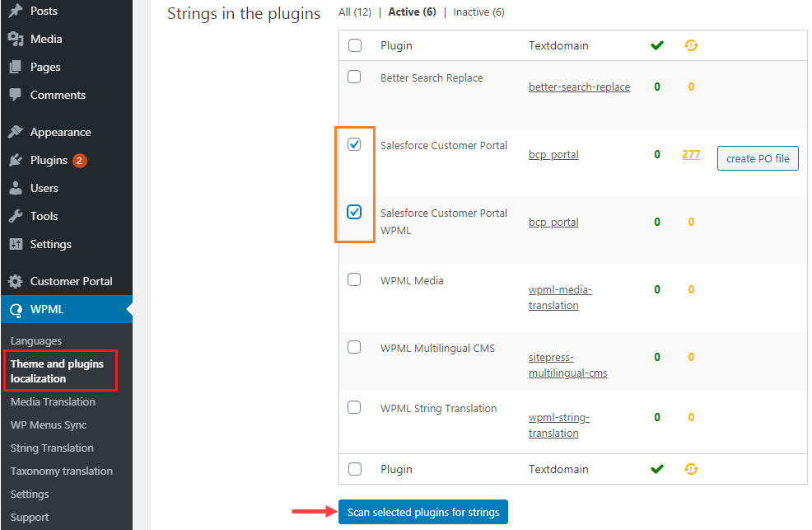Collapse the WPML sidebar menu

(x=47, y=310)
